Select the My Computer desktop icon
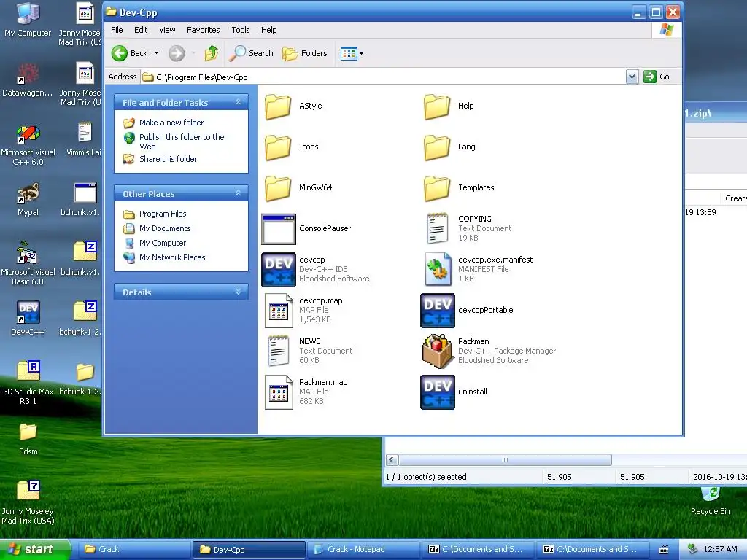 [x=28, y=20]
